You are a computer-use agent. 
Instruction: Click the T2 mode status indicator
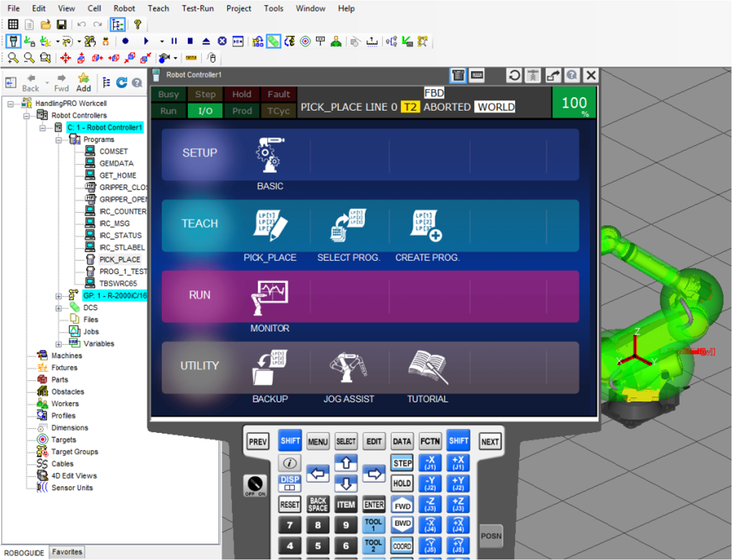tap(410, 107)
